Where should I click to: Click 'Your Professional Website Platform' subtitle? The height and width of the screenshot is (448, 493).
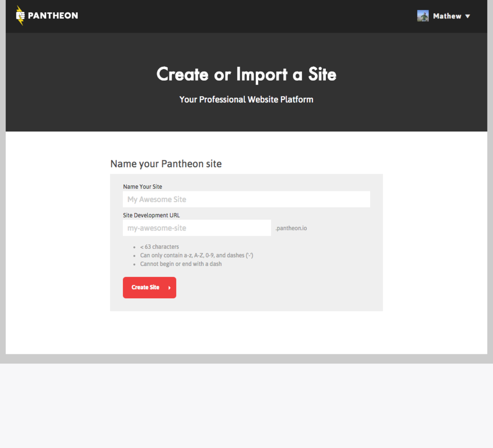[246, 100]
